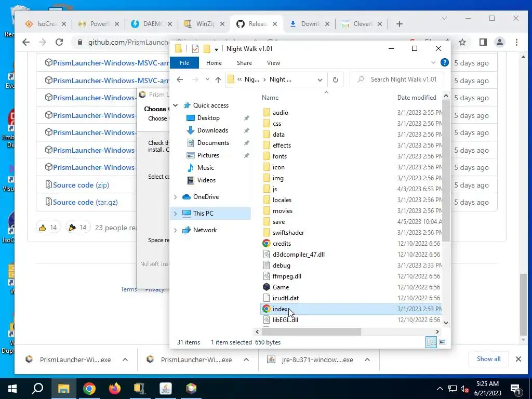Open Source code (tar.gz) link
532x399 pixels.
click(85, 202)
